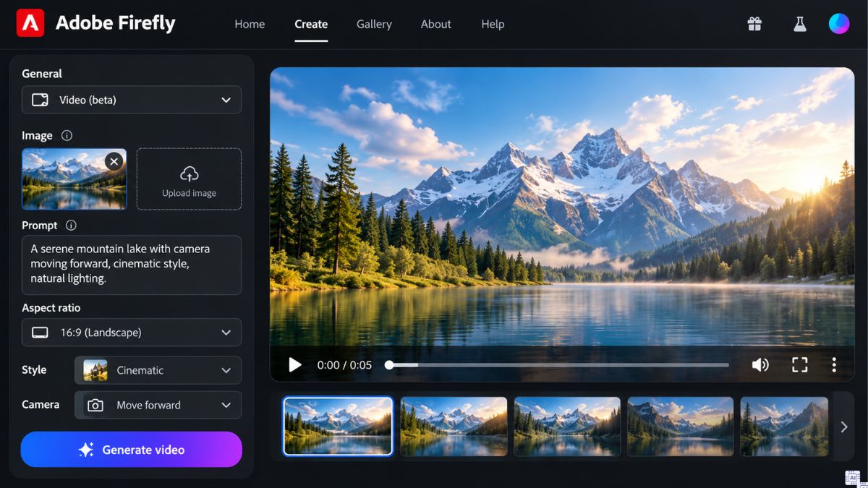This screenshot has height=488, width=868.
Task: Open the video player more options menu
Action: coord(834,365)
